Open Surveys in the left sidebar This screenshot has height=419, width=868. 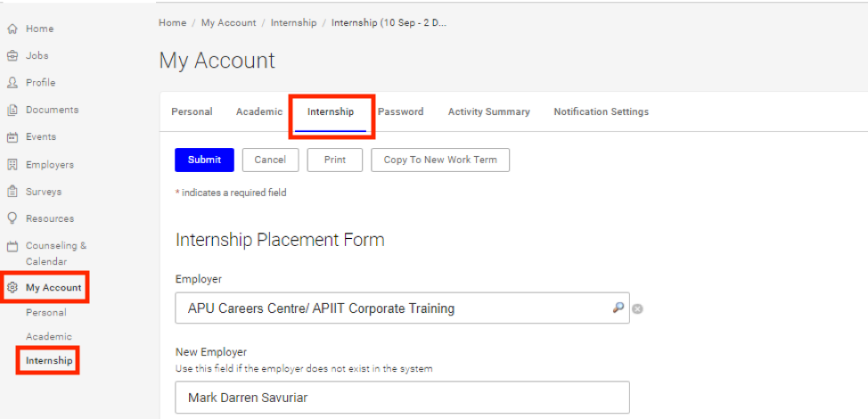tap(44, 192)
